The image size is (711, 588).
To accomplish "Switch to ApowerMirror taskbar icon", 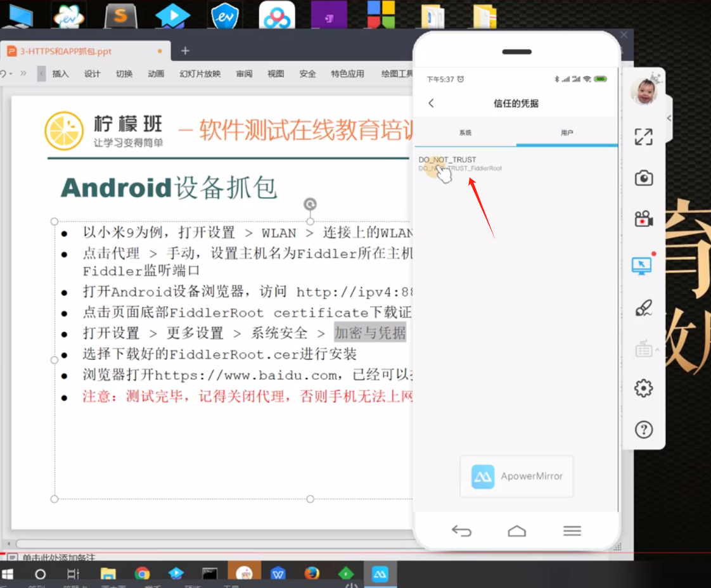I will click(x=380, y=574).
